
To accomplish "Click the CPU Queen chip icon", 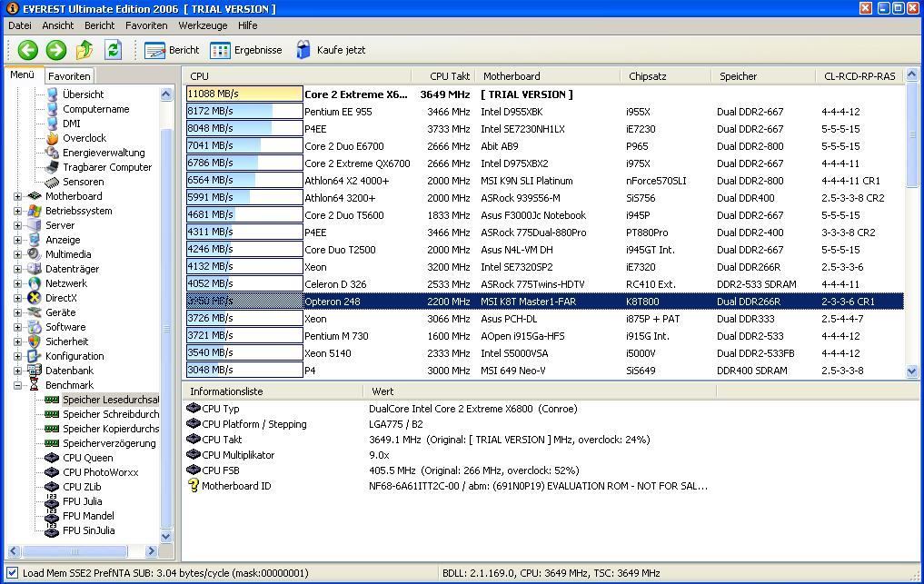I will [53, 458].
